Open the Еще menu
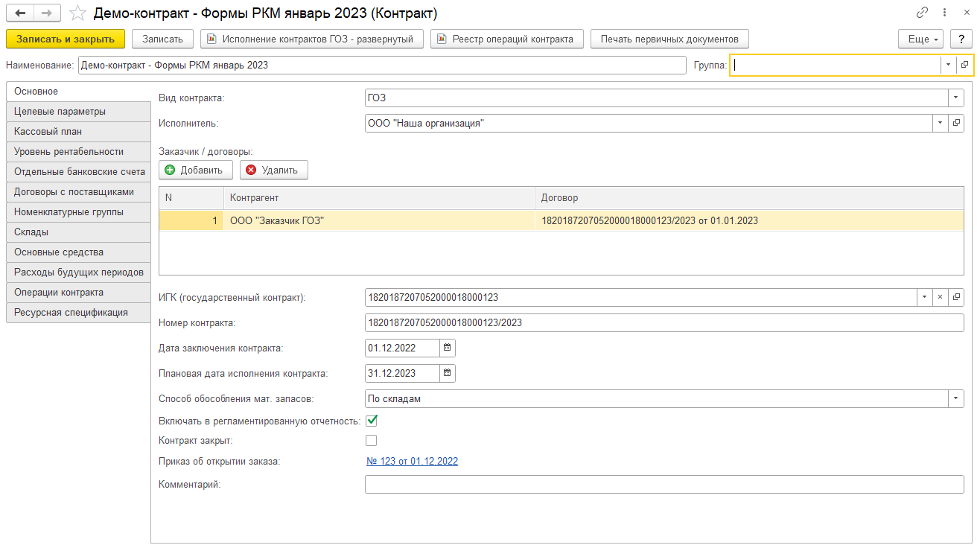The height and width of the screenshot is (548, 980). [x=921, y=39]
